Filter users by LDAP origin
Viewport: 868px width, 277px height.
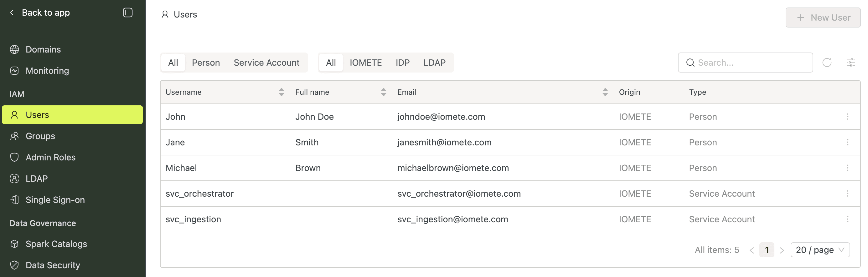coord(434,63)
